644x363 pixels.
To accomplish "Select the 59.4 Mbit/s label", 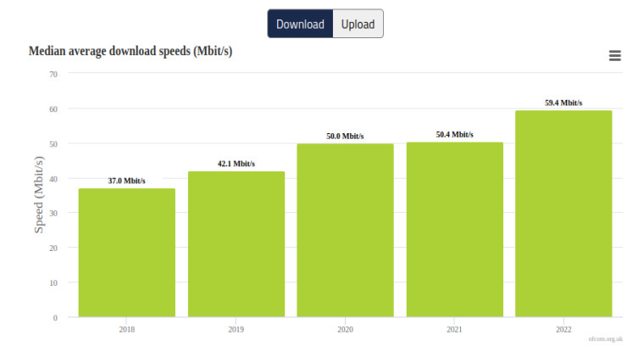I will [563, 103].
